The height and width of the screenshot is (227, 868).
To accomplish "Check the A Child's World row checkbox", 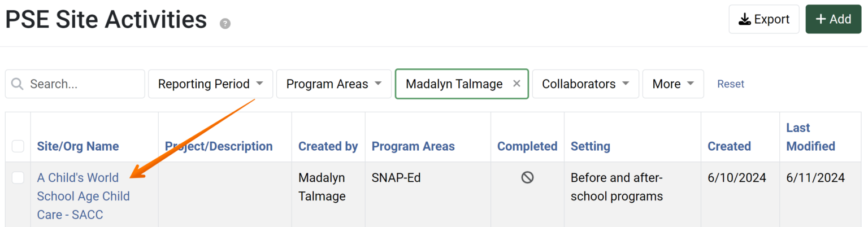I will pyautogui.click(x=18, y=178).
